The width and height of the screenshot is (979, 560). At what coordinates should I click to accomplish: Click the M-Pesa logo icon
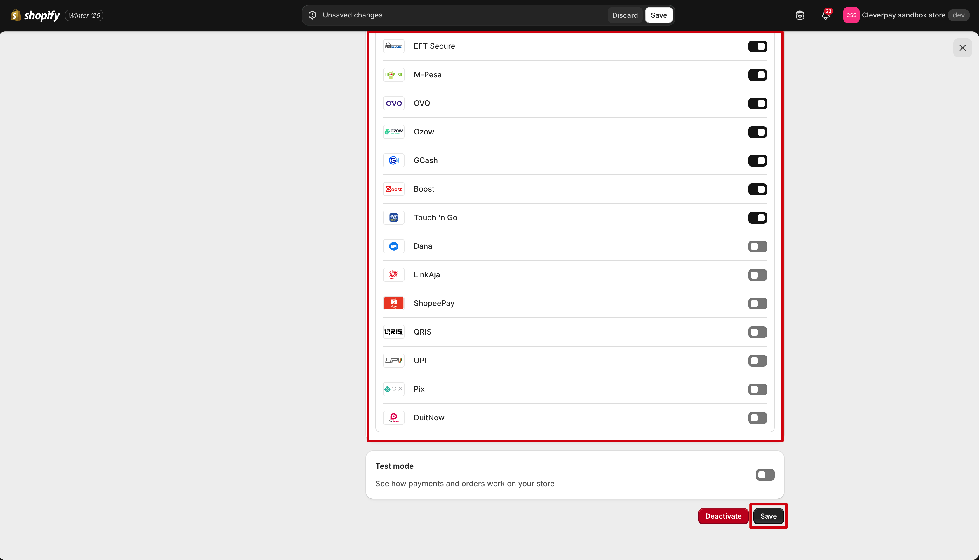(393, 75)
